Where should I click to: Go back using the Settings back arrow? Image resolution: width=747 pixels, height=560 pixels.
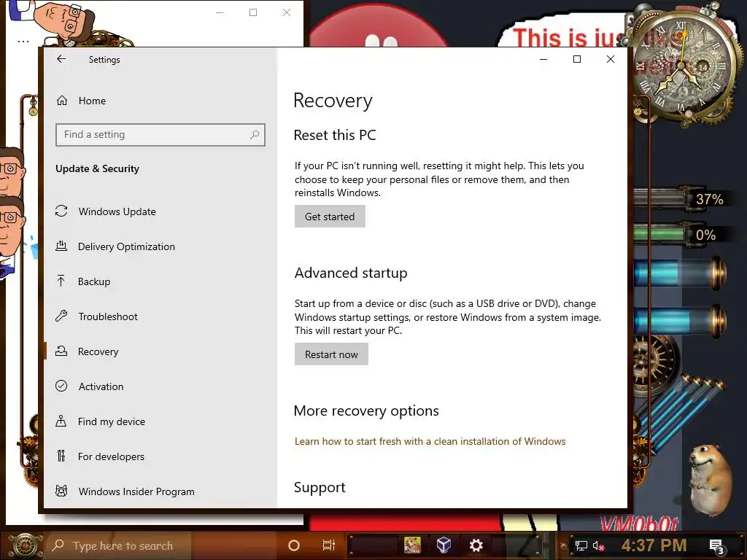(61, 59)
